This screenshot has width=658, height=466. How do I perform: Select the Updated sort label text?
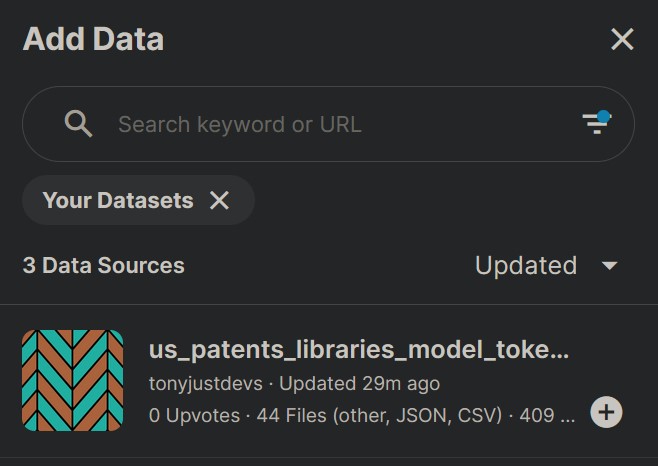[526, 265]
